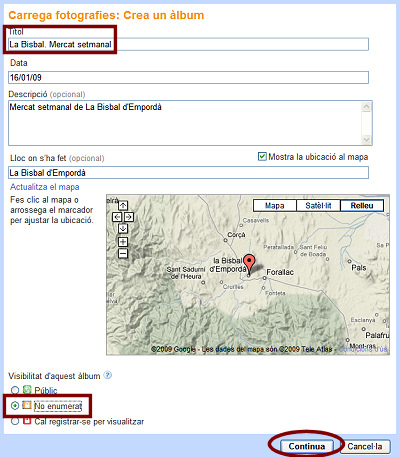
Task: Zoom in the map with plus icon
Action: pos(123,242)
